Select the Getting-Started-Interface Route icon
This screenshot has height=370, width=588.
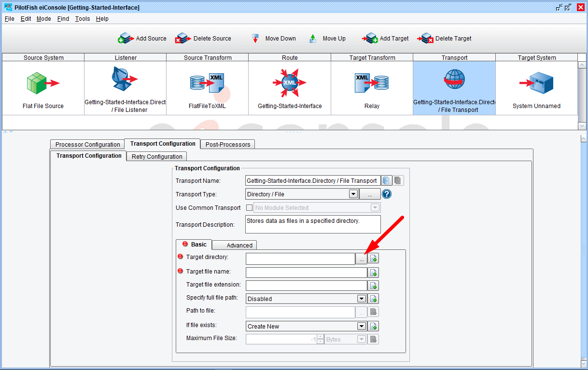(x=290, y=83)
